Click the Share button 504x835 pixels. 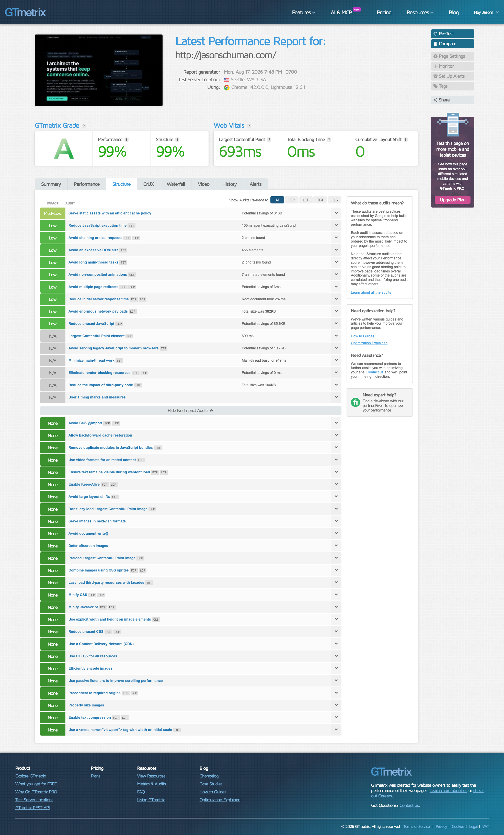coord(452,100)
